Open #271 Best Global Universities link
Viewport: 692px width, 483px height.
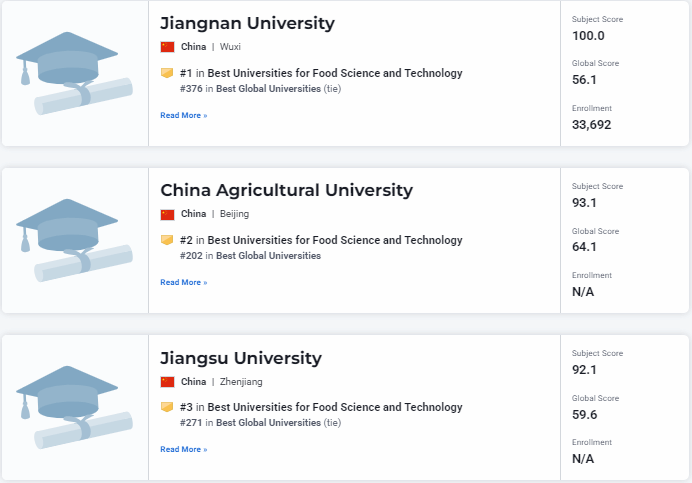click(x=269, y=423)
